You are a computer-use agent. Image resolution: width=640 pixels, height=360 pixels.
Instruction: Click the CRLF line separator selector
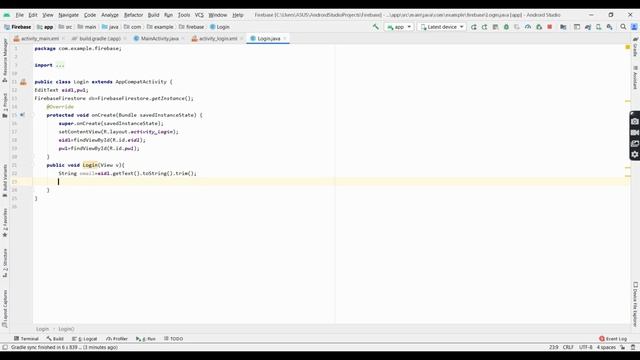568,347
